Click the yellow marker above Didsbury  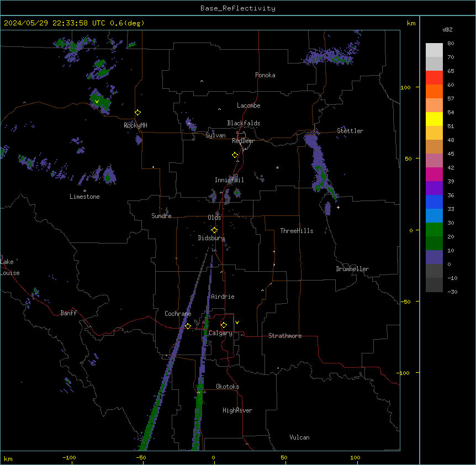pyautogui.click(x=214, y=230)
